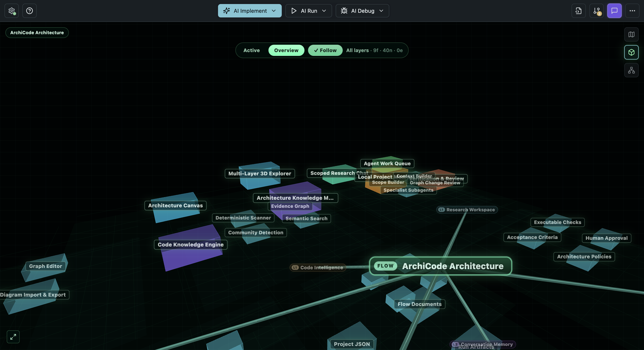644x350 pixels.
Task: Expand the AI Run dropdown arrow
Action: 324,11
